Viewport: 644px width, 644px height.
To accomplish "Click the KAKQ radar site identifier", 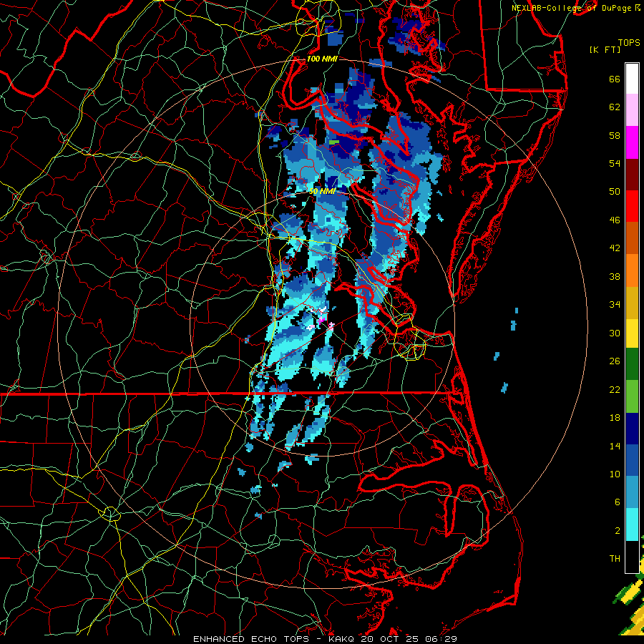I will coord(342,639).
